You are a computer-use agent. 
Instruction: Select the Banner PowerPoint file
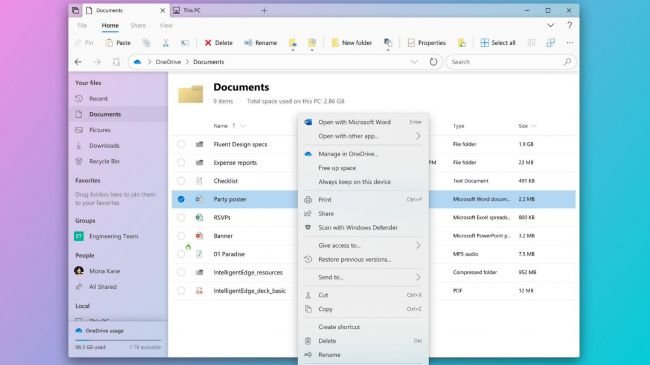tap(223, 236)
